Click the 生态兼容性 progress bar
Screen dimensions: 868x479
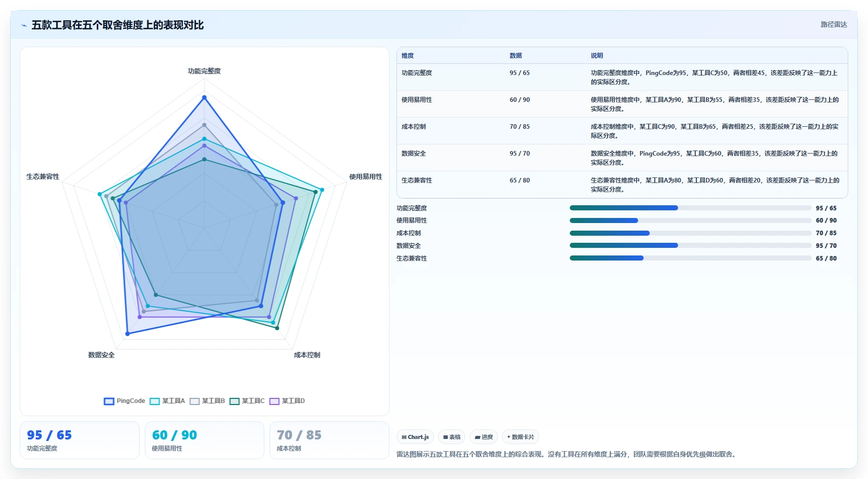690,258
